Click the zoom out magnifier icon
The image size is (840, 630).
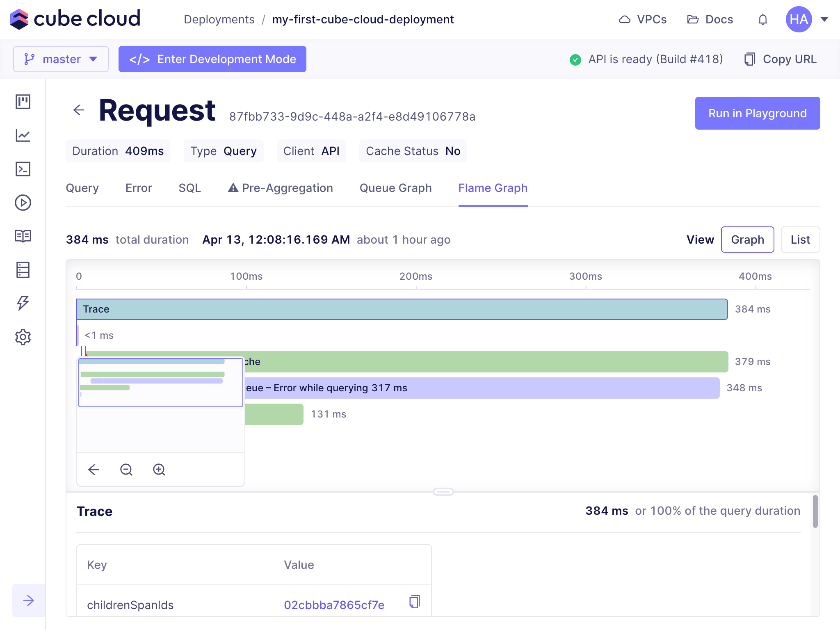point(126,469)
